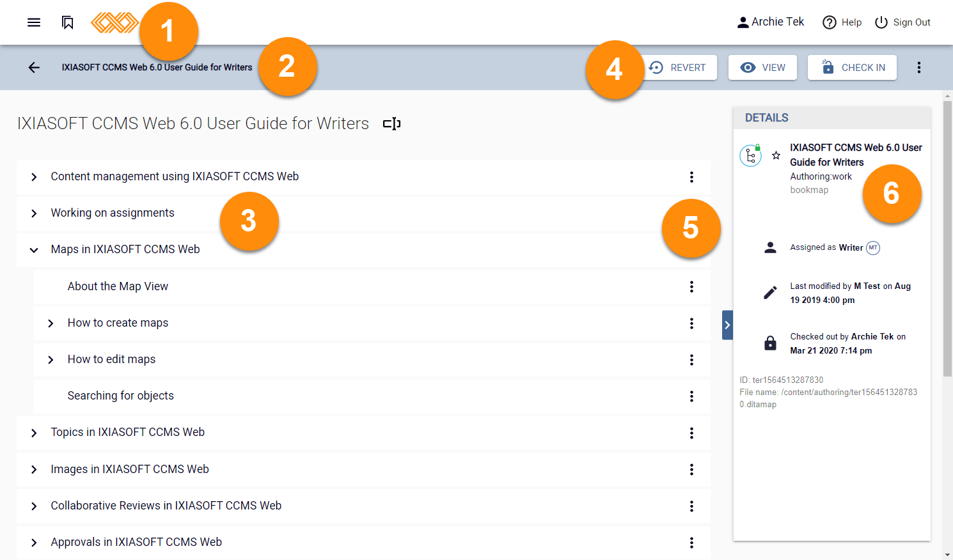Image resolution: width=953 pixels, height=560 pixels.
Task: Open the bookmarks icon in header
Action: tap(67, 22)
